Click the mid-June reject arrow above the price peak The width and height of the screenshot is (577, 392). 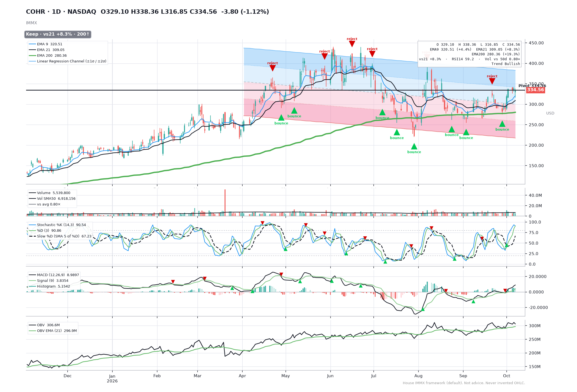352,44
